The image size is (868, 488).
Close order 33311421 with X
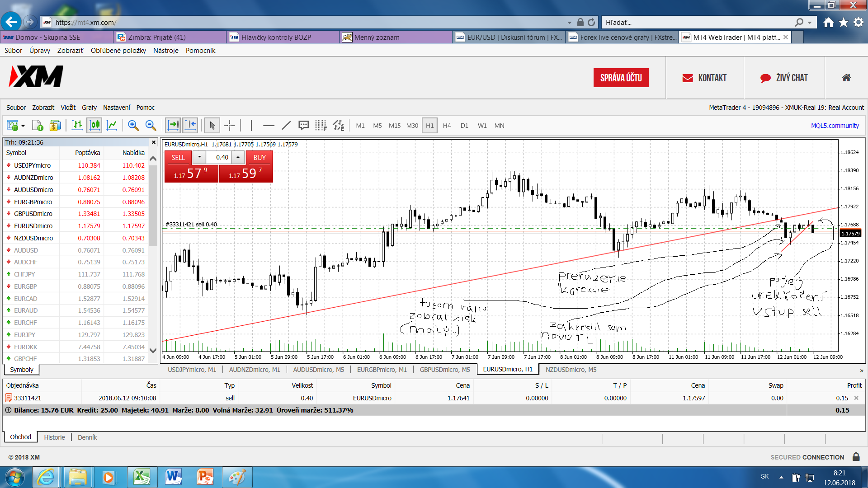(856, 398)
